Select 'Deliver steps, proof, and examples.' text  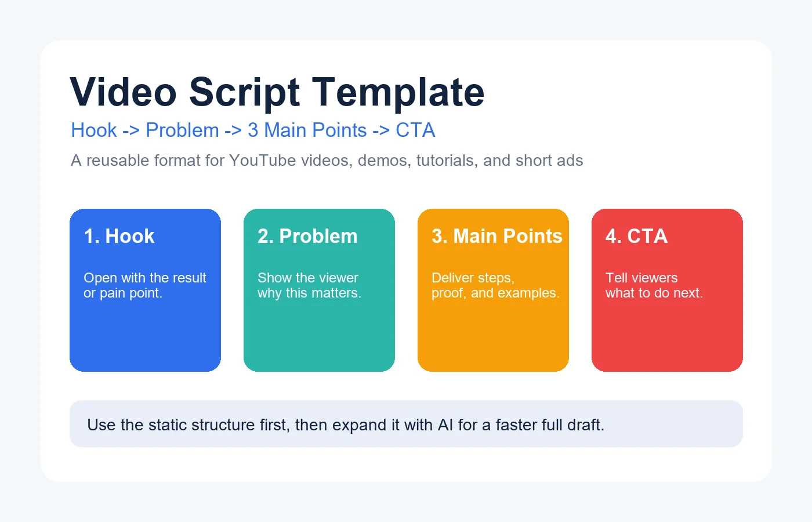pyautogui.click(x=495, y=285)
